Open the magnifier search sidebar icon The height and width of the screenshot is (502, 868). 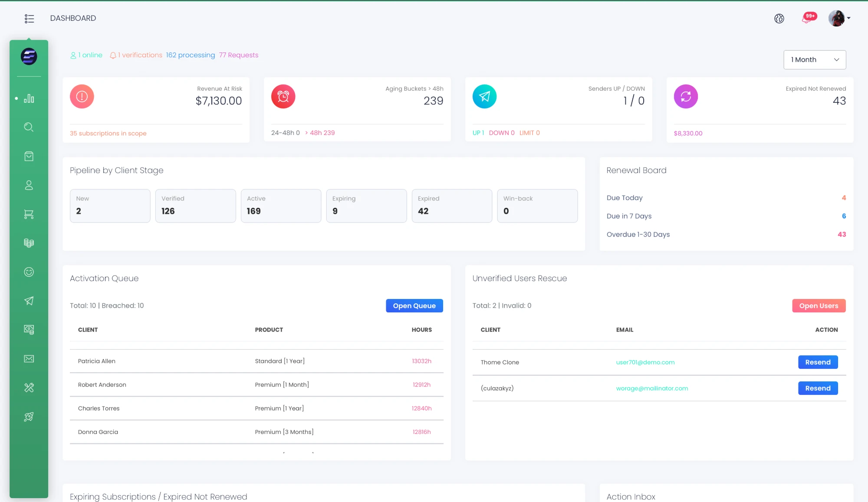point(29,127)
